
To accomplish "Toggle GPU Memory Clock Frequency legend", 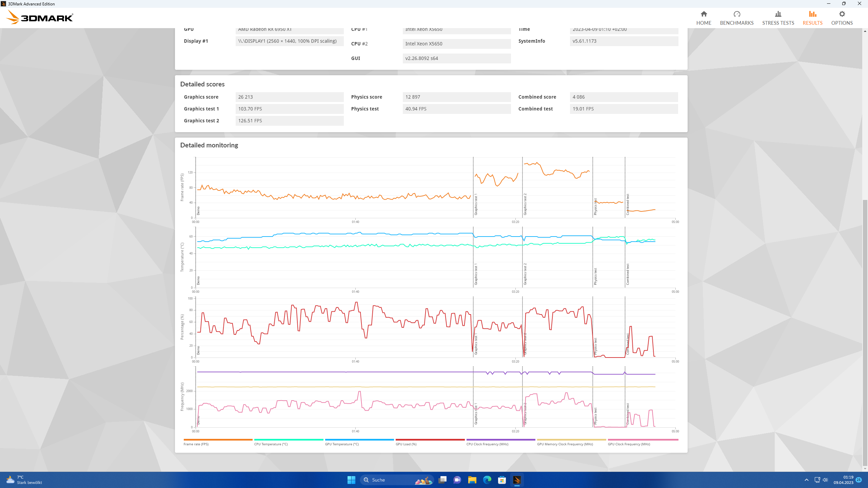I will [x=565, y=444].
